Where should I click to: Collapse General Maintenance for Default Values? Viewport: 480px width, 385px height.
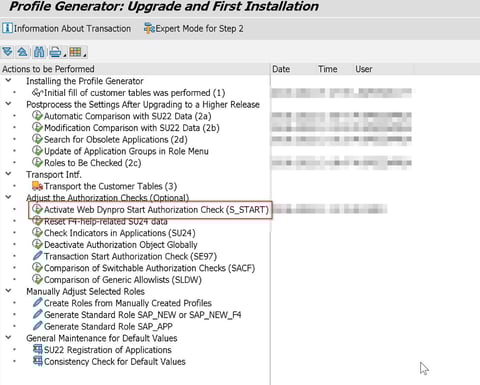click(8, 338)
